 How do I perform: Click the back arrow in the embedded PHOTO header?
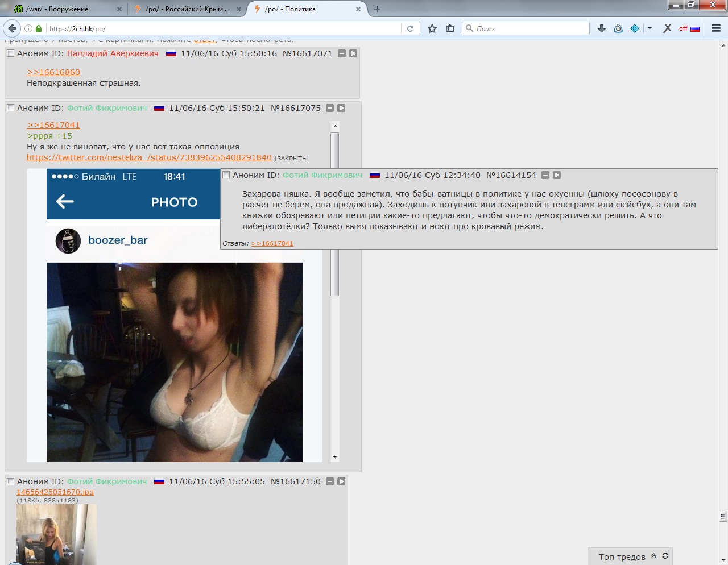[65, 201]
